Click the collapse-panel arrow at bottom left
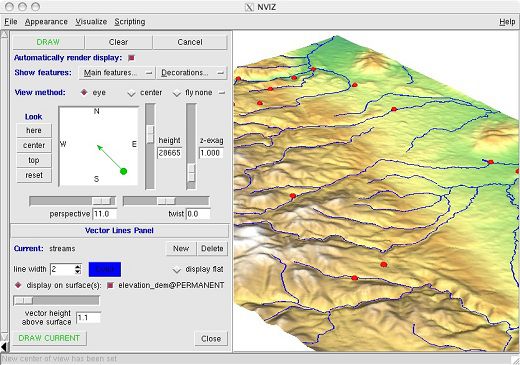Viewport: 520px width, 365px height. tap(4, 347)
